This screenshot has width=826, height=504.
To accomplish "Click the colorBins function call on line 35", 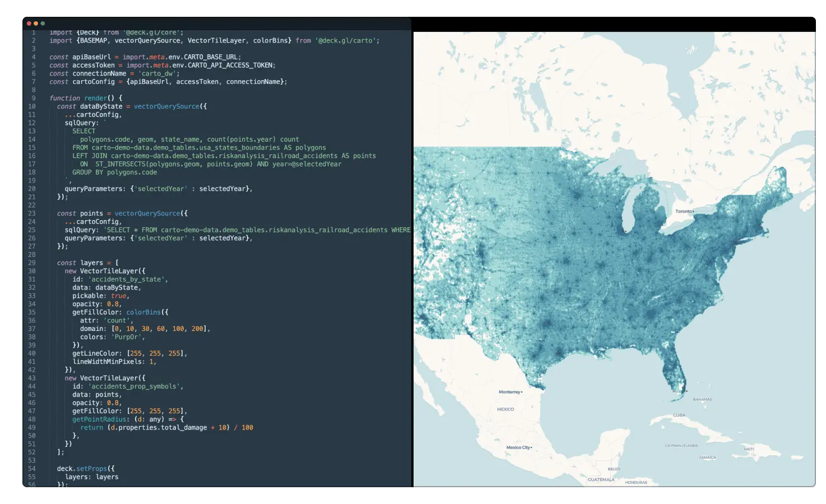I will click(144, 312).
